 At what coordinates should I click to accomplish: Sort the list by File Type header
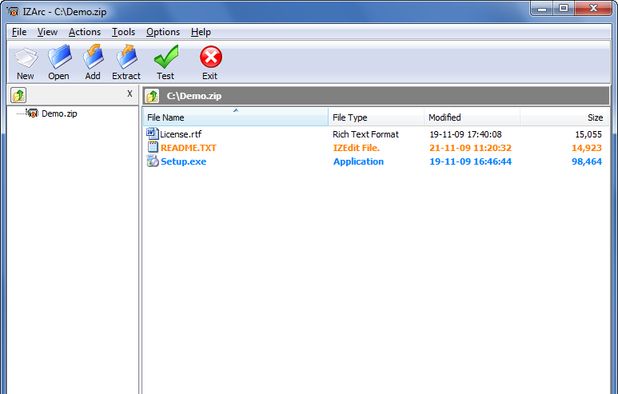376,117
